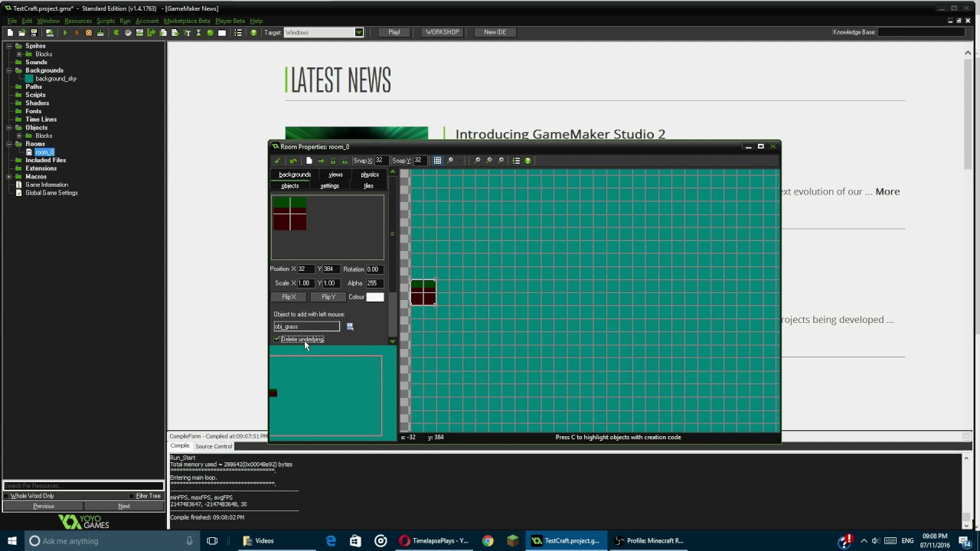Open room editor help green question icon
The image size is (980, 551).
[x=528, y=161]
